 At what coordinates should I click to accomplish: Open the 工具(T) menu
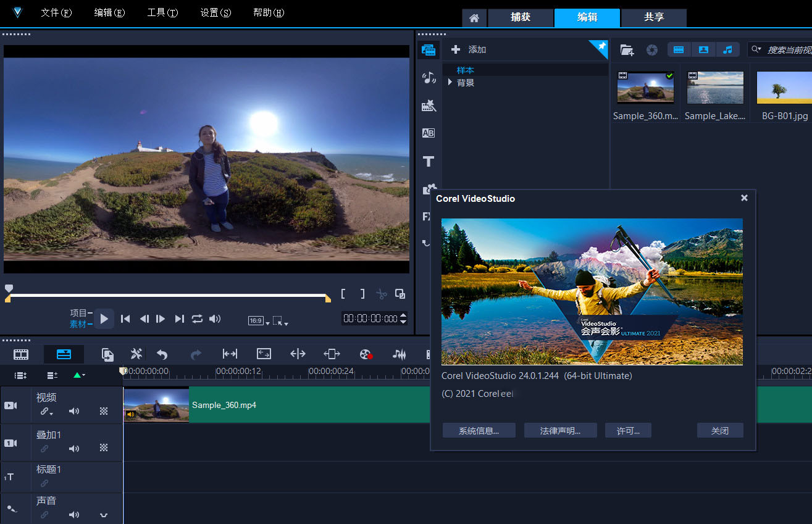(x=162, y=13)
